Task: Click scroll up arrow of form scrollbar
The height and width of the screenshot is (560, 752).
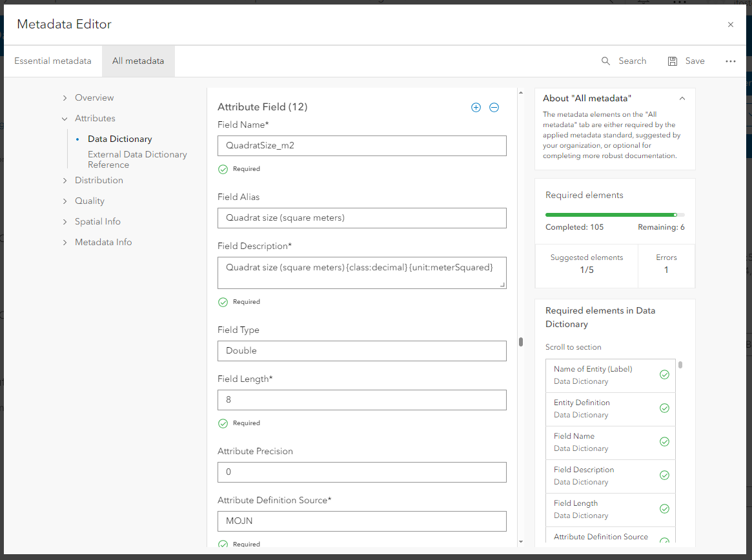Action: pos(521,92)
